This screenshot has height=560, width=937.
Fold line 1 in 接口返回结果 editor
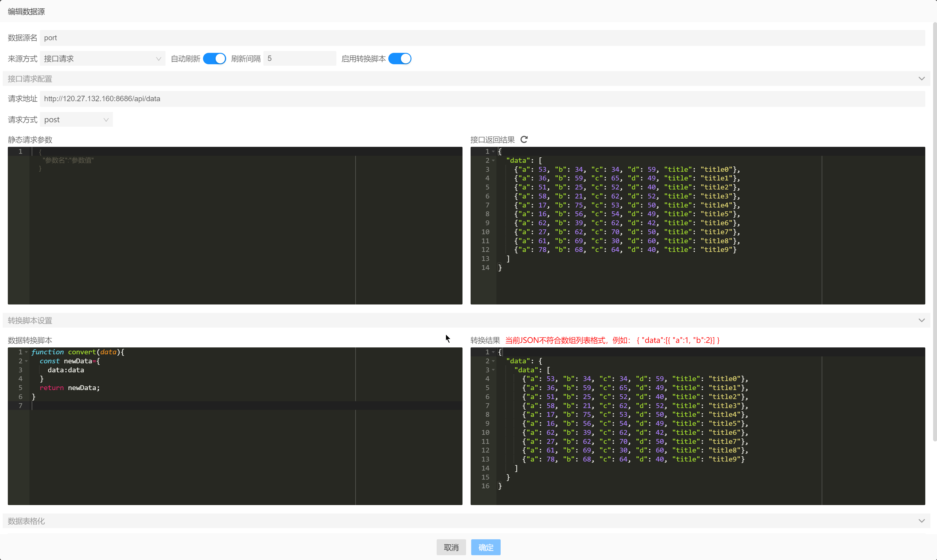click(493, 151)
